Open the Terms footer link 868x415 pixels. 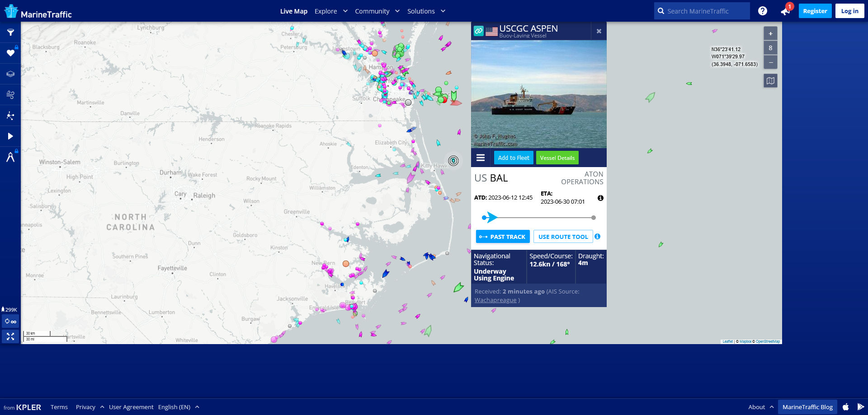pyautogui.click(x=59, y=407)
